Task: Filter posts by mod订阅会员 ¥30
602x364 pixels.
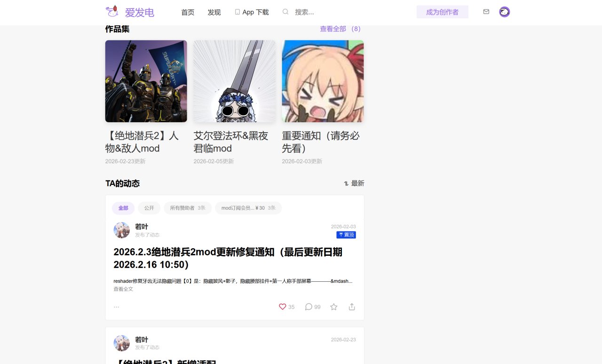Action: click(x=248, y=208)
